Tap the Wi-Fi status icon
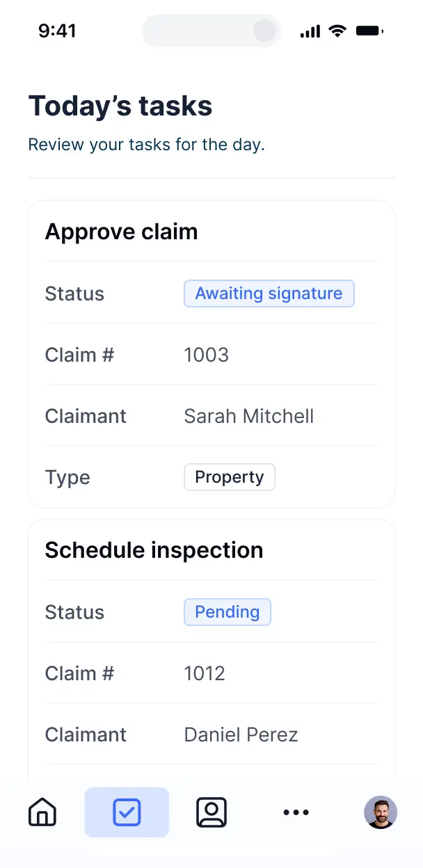Screen dimensions: 423x868 [x=337, y=31]
